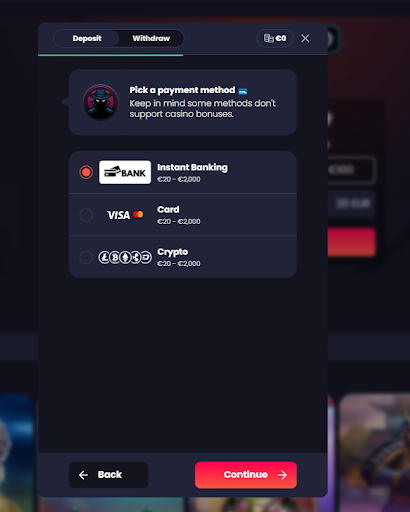Select the Crypto radio button
410x512 pixels.
pos(86,257)
